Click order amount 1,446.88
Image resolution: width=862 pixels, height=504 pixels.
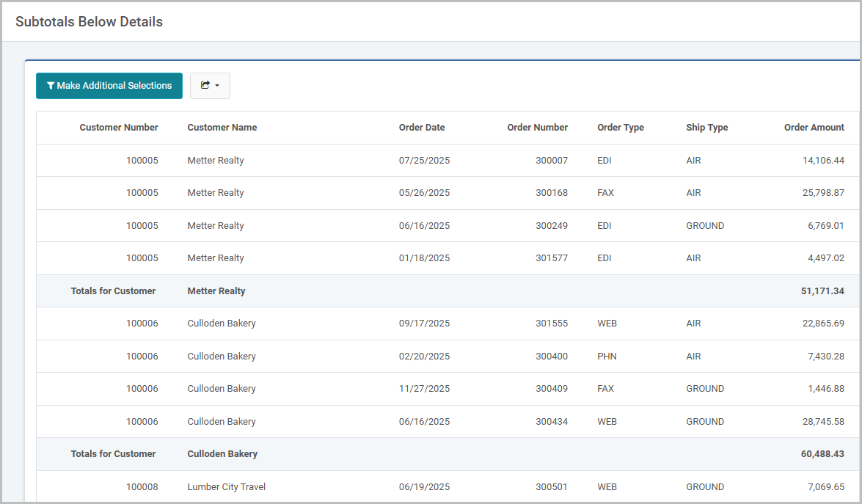tap(826, 389)
